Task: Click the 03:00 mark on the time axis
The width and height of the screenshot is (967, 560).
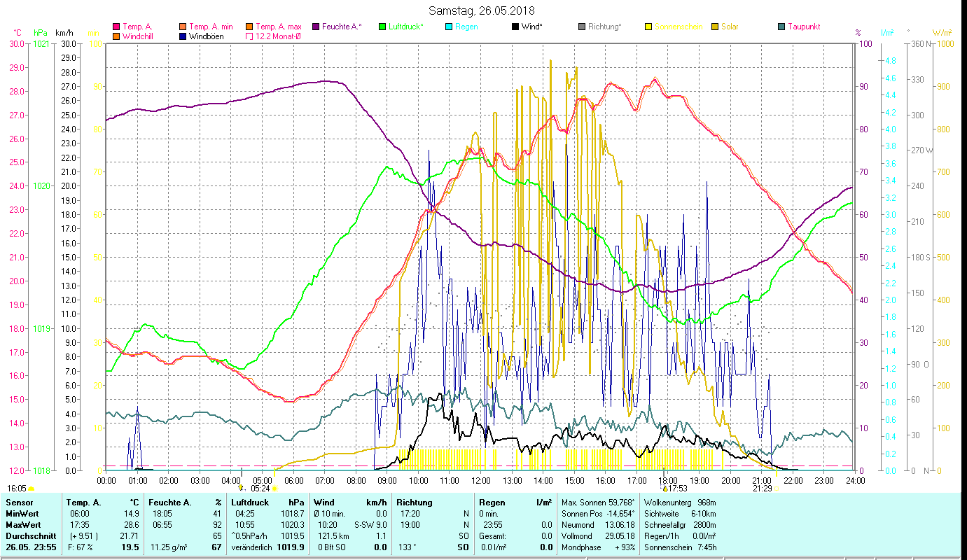Action: pos(200,480)
